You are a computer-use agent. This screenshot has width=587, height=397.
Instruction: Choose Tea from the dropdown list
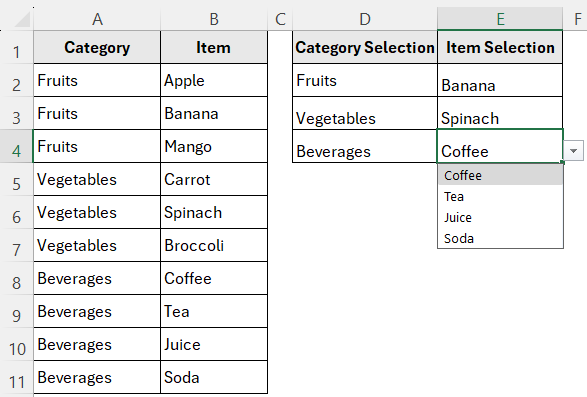[x=500, y=197]
